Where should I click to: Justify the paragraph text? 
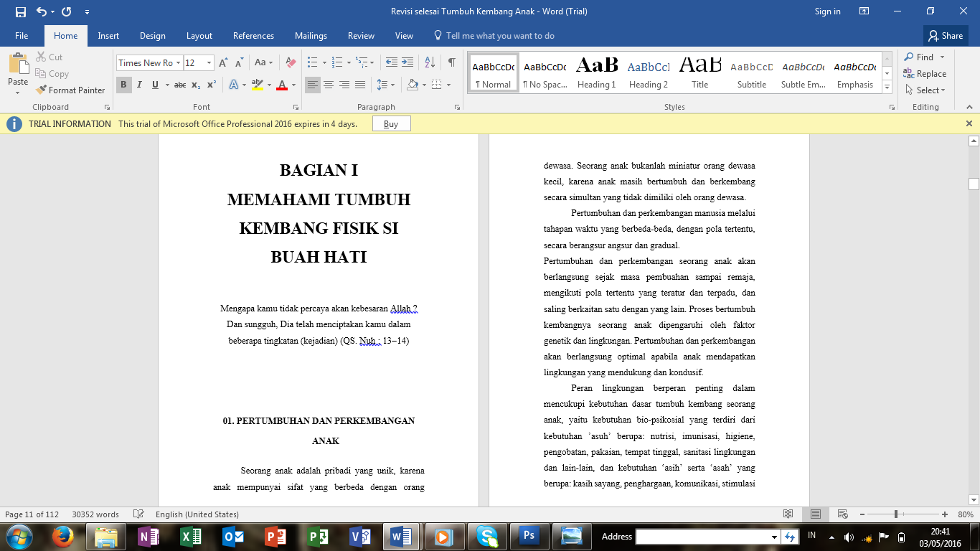pyautogui.click(x=360, y=85)
